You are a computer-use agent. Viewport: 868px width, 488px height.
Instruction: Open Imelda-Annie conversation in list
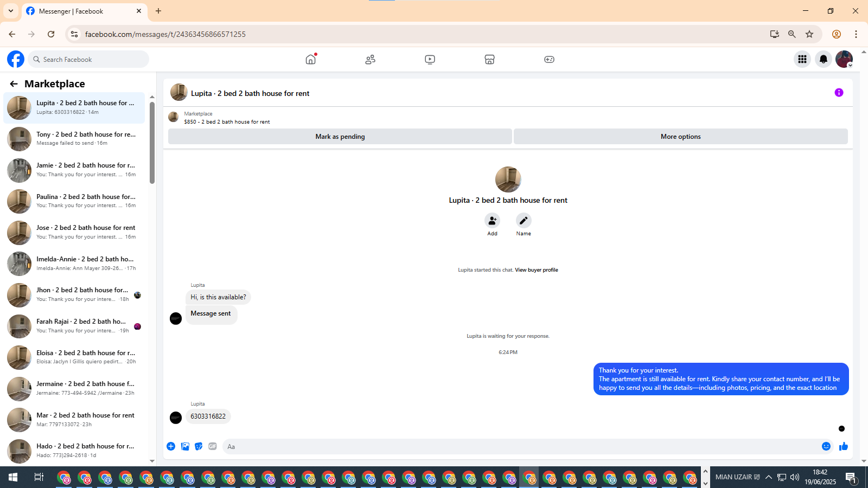coord(74,264)
